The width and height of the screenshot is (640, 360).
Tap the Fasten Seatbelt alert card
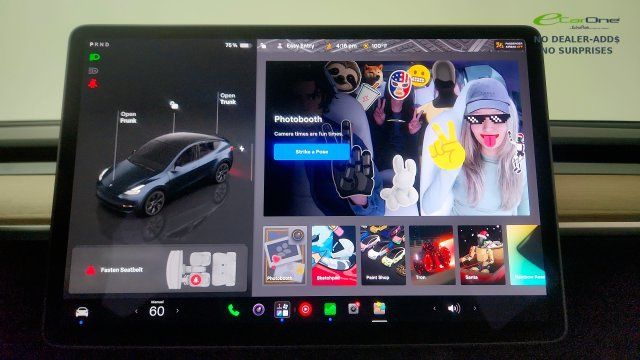pyautogui.click(x=158, y=269)
